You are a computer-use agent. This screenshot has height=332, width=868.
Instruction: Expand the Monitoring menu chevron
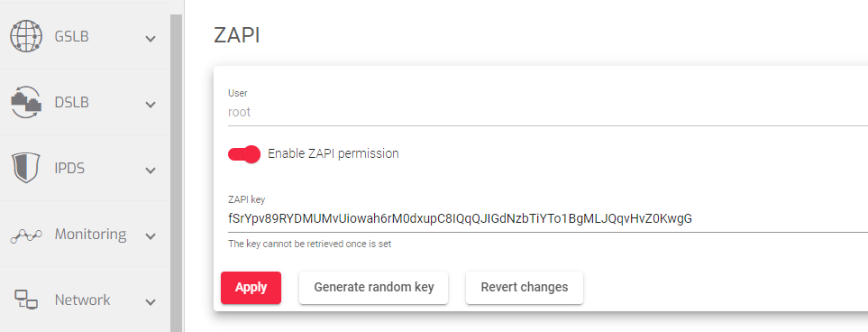tap(151, 236)
